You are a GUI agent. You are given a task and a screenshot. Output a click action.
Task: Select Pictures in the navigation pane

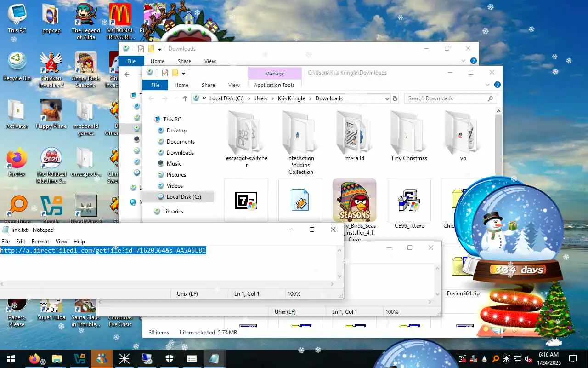(x=176, y=175)
